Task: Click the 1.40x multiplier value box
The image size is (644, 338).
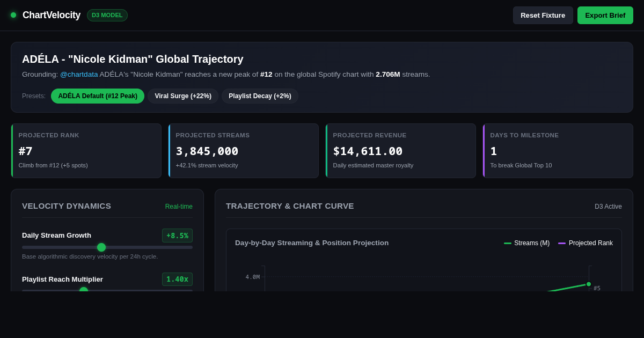Action: coord(177,280)
